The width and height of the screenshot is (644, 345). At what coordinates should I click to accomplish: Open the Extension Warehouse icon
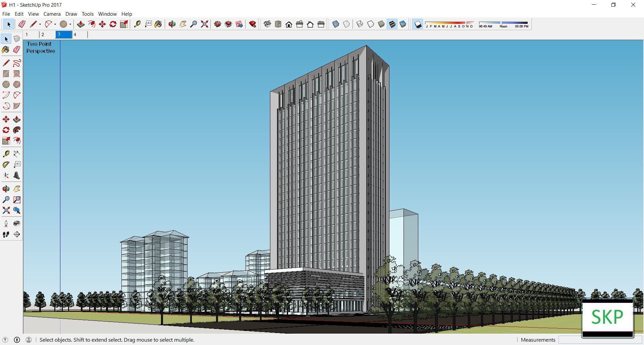tap(228, 24)
